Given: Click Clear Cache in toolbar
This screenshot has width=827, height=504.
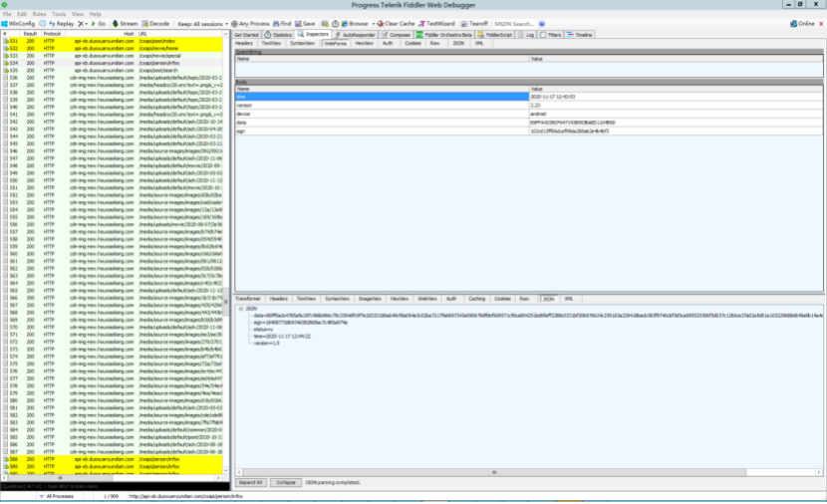Looking at the screenshot, I should tap(396, 24).
